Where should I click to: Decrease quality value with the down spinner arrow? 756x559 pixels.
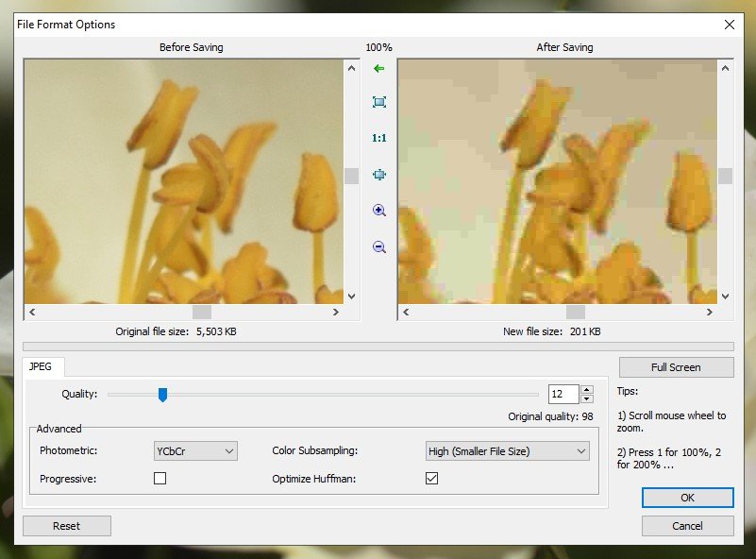point(587,399)
